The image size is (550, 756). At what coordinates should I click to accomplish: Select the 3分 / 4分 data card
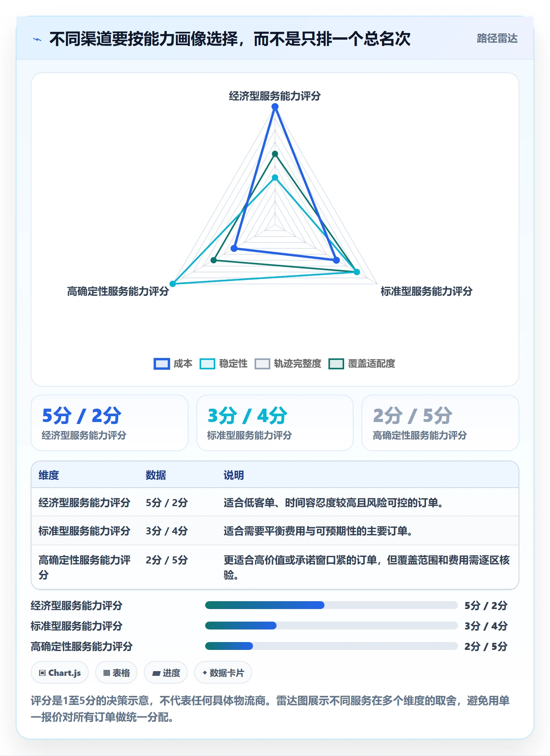tap(275, 423)
